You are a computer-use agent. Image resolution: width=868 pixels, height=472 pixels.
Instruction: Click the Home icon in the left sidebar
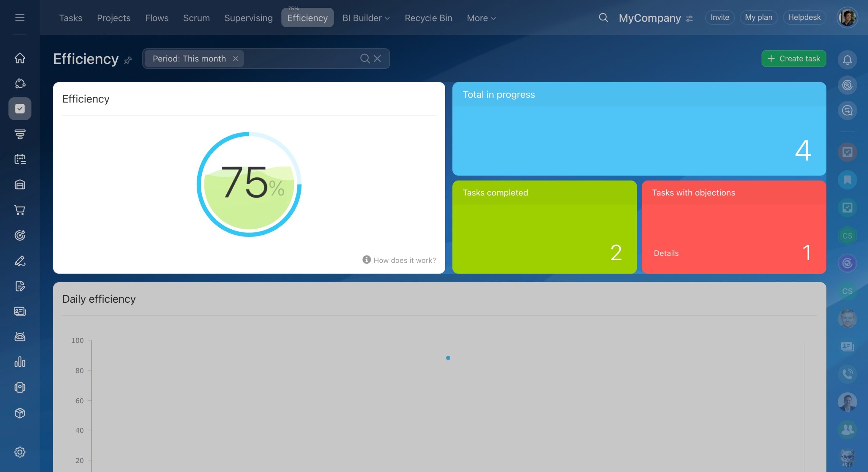tap(20, 58)
